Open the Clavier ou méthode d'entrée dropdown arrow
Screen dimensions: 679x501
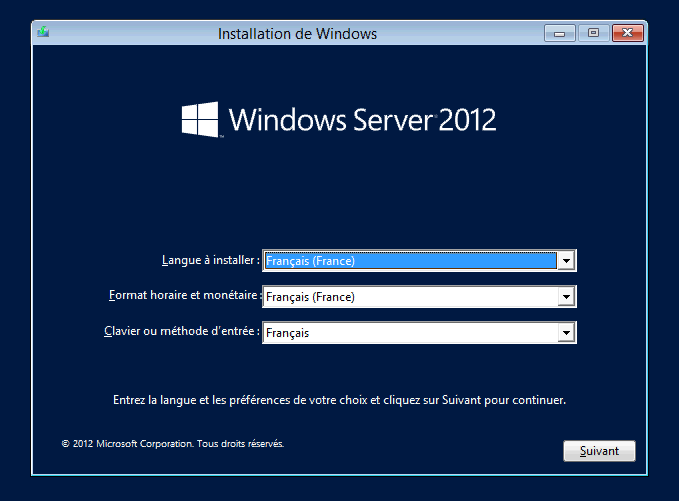566,333
